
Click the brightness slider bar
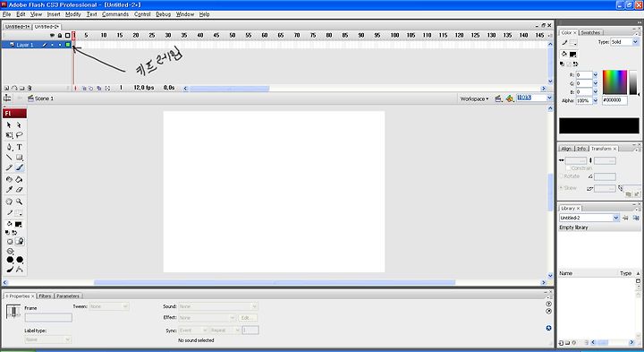click(x=633, y=82)
